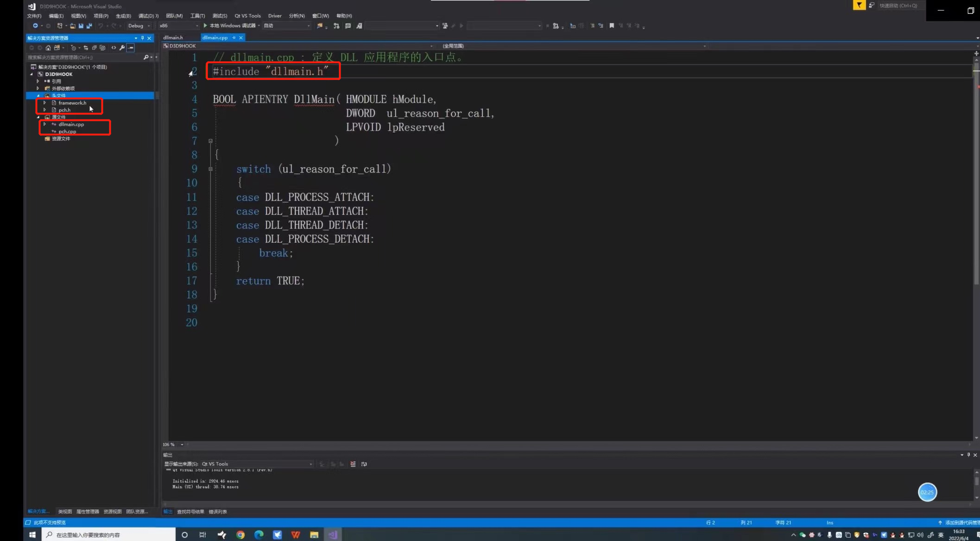Click the bookmark icon in top toolbar

coord(612,26)
